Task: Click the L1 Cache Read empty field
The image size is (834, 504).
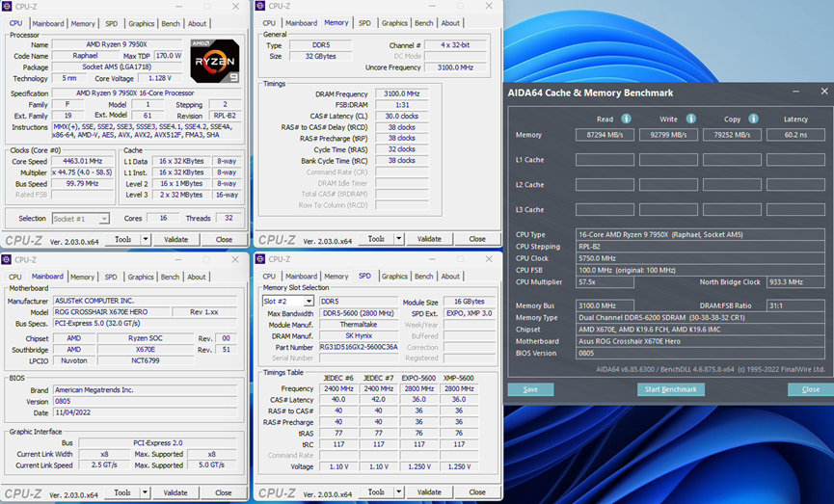Action: [605, 160]
